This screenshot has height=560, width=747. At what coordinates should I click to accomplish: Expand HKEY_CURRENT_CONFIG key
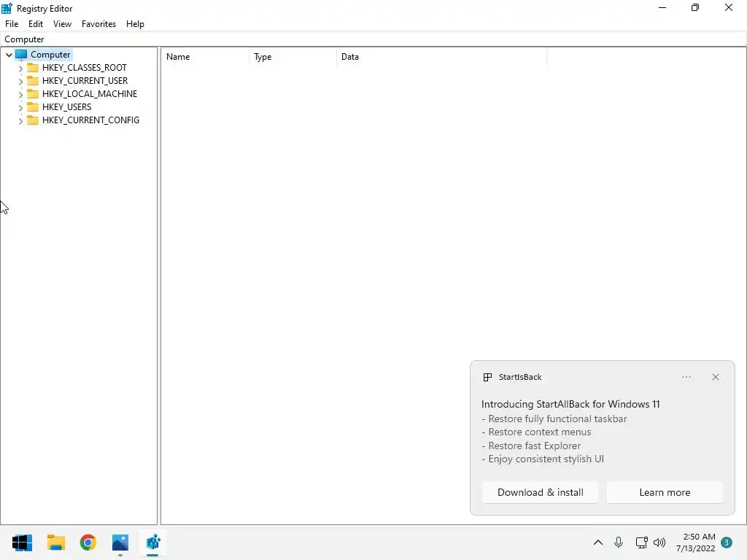click(x=20, y=121)
